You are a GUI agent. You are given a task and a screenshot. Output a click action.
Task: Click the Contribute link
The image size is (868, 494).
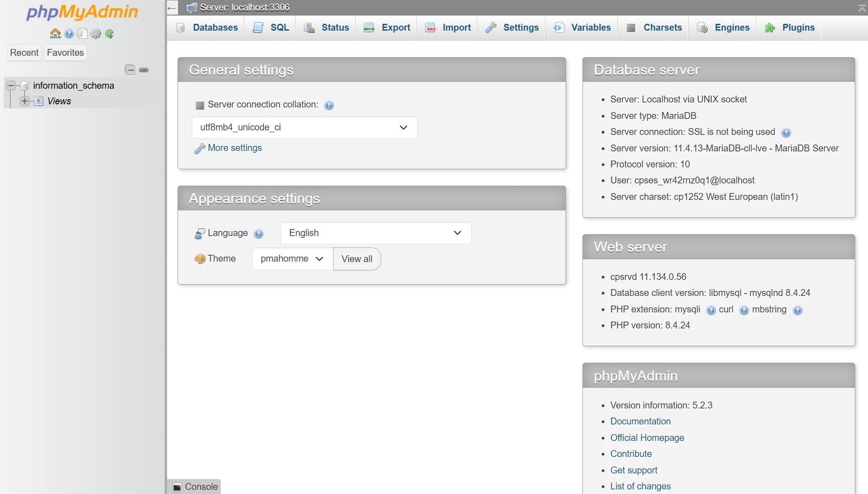point(631,454)
